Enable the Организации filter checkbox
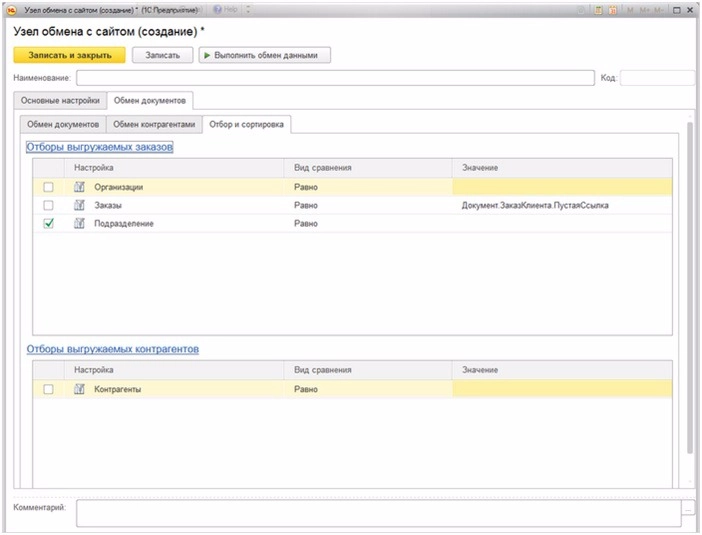 click(x=48, y=186)
